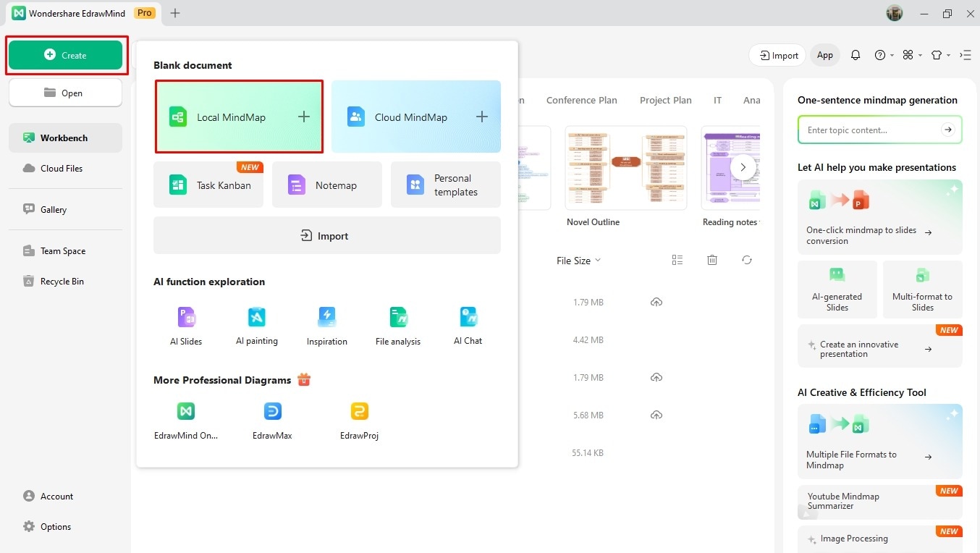Select the Conference Plan tab

pos(582,100)
